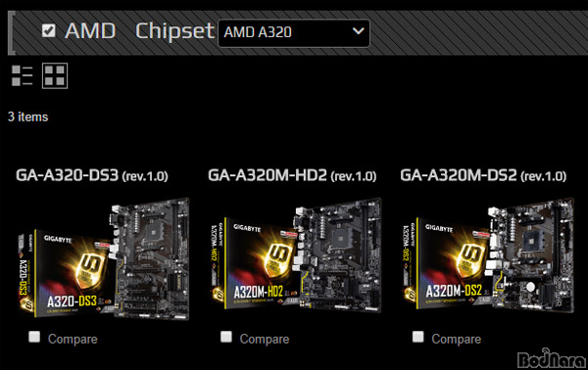
Task: Click the A320M-HD2 retail box image
Action: (256, 264)
